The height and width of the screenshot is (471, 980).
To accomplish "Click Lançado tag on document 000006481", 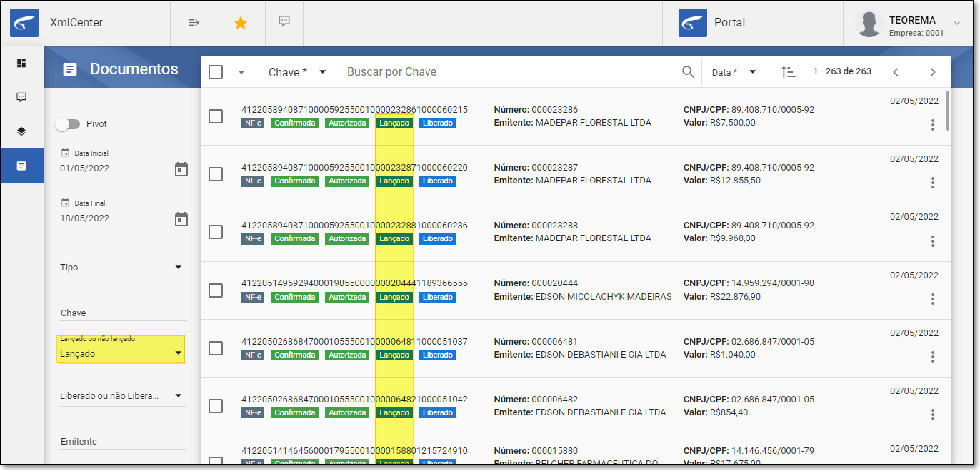I will click(394, 355).
